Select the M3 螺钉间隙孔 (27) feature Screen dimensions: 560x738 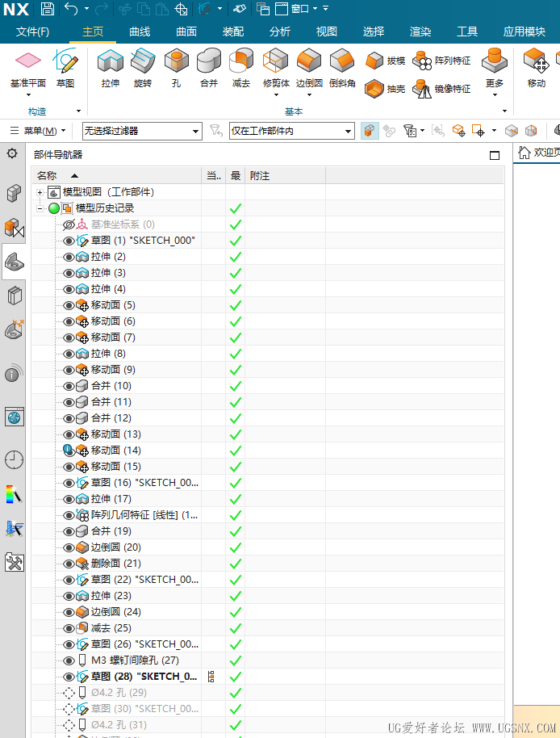click(135, 660)
